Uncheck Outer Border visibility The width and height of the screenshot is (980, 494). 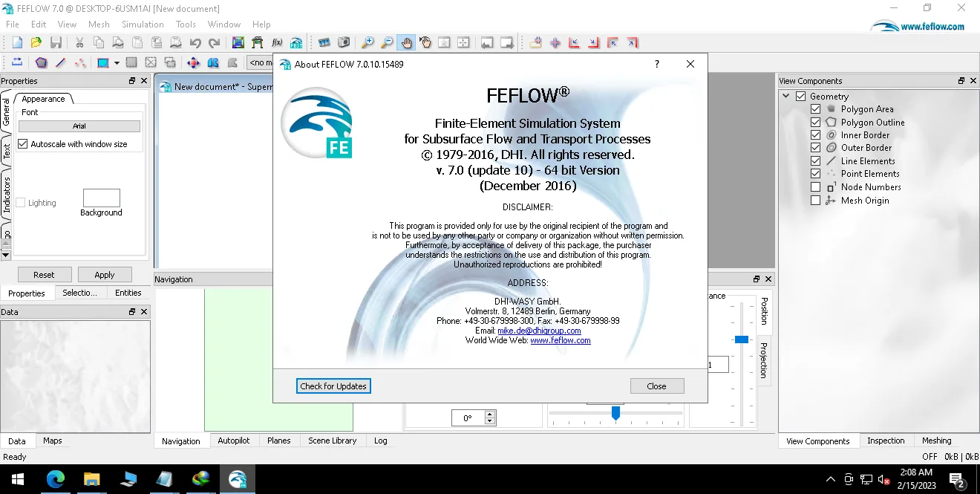(815, 148)
